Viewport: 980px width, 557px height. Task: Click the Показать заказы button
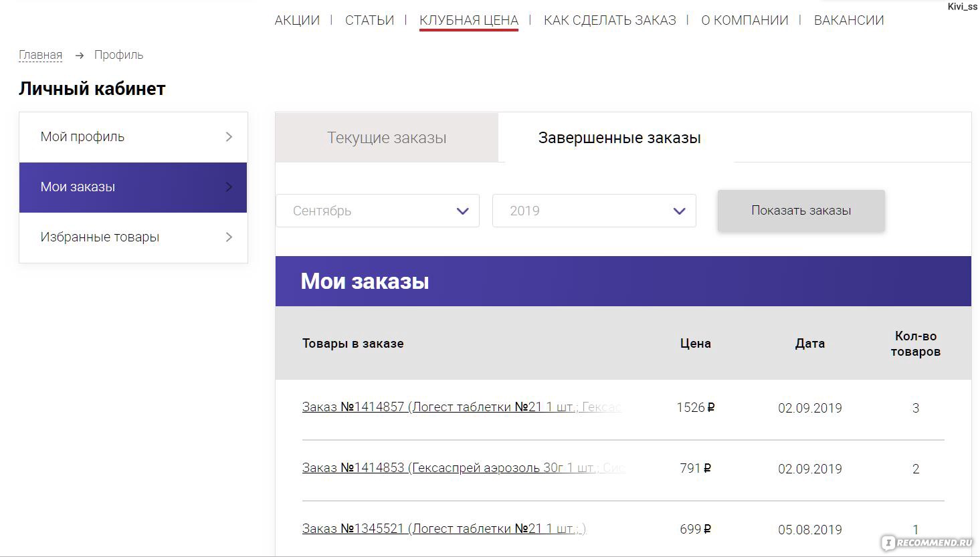click(801, 211)
